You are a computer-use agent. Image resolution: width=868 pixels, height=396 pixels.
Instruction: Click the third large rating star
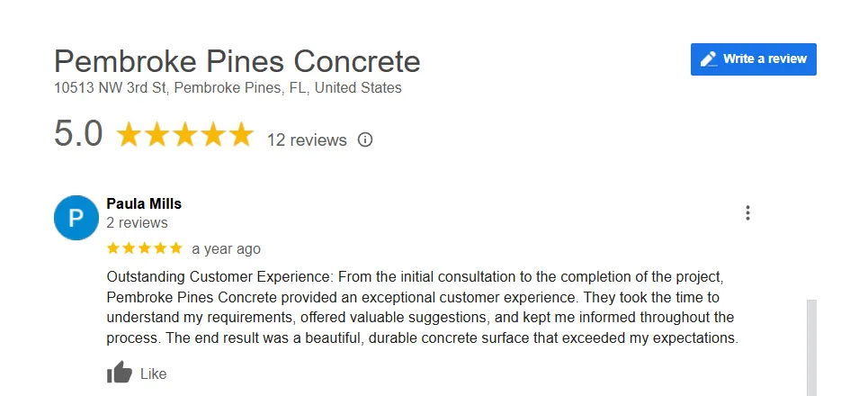(x=185, y=135)
